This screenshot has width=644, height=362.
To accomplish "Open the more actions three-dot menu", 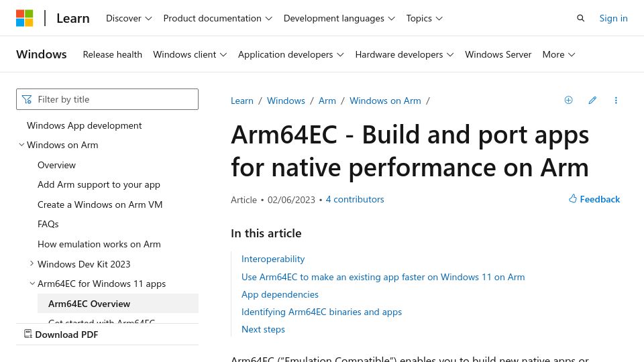I will 616,100.
